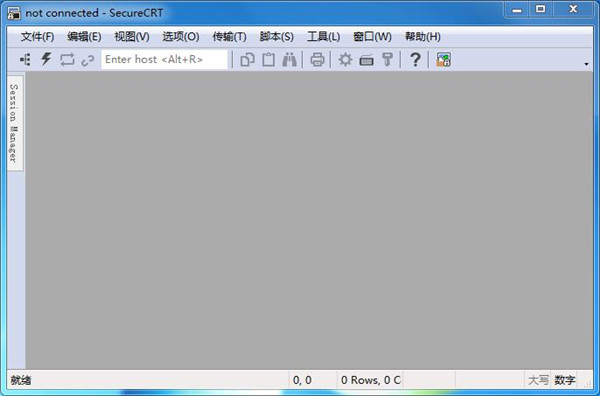Screen dimensions: 600x396
Task: Click the Enter host input field
Action: coord(164,60)
